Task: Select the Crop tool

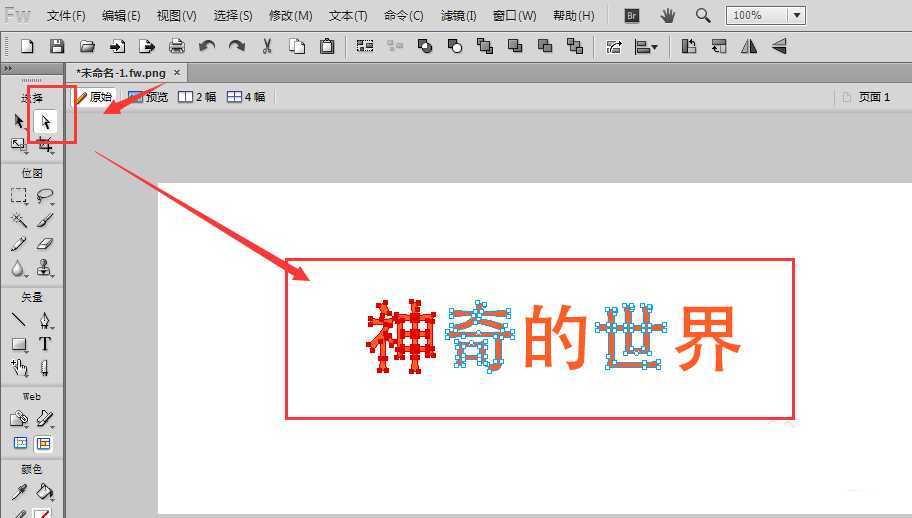Action: click(x=45, y=145)
